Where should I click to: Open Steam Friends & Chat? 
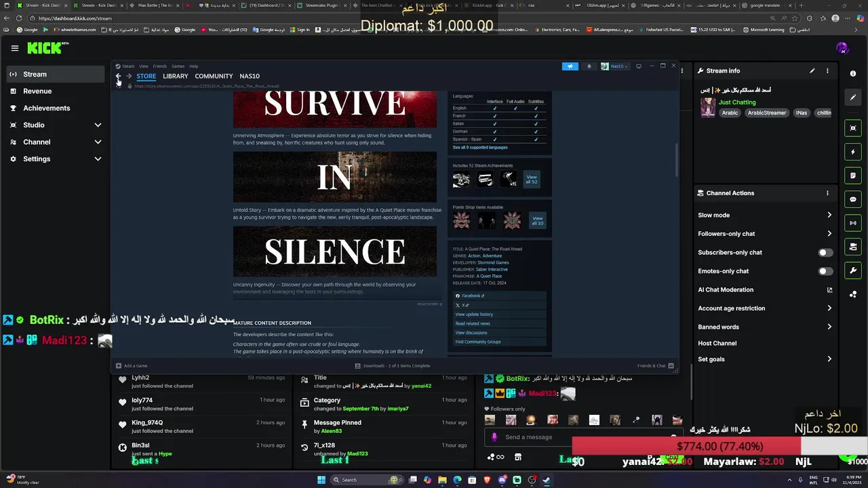pos(654,366)
